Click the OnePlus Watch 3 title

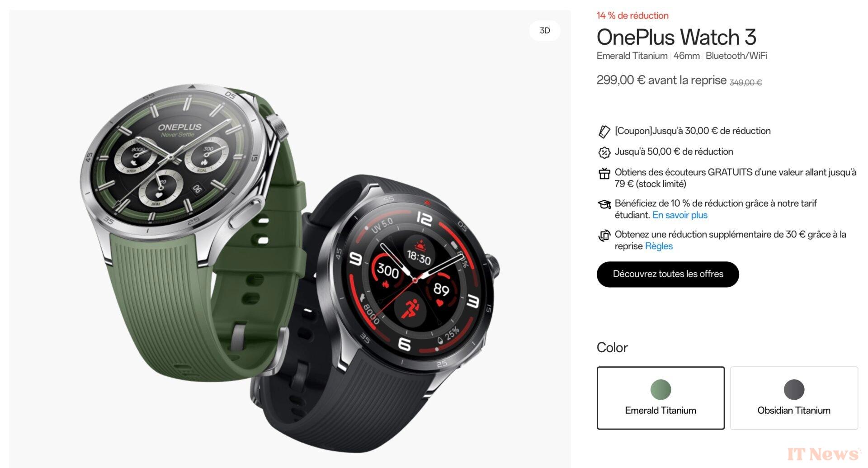coord(676,37)
